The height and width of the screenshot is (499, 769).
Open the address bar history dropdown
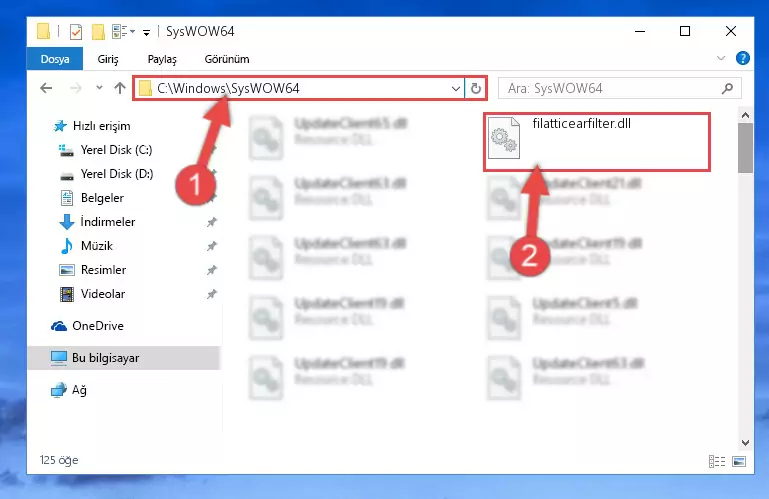[x=456, y=89]
